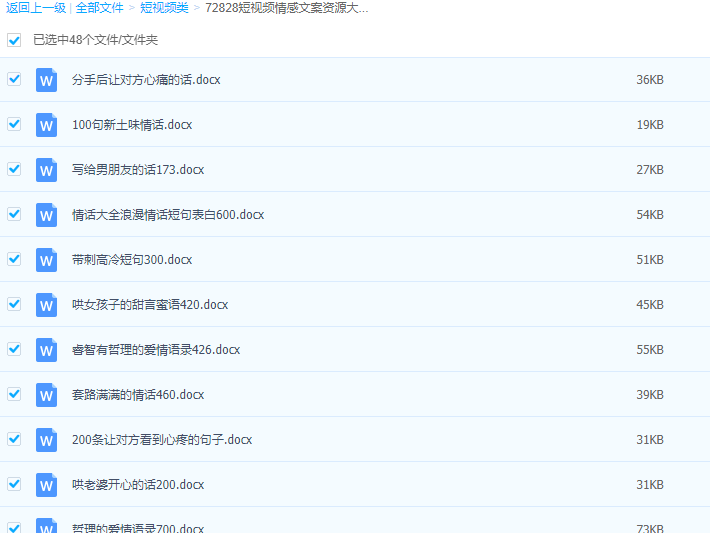Uncheck the 套路满满的情话460.docx checkbox
Viewport: 710px width, 533px height.
coord(14,394)
